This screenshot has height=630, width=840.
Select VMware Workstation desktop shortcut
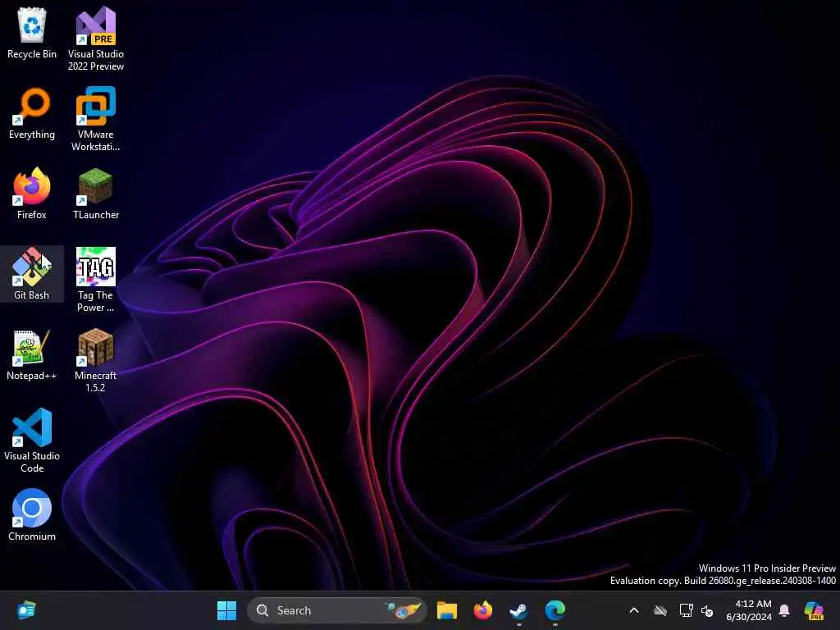coord(95,119)
